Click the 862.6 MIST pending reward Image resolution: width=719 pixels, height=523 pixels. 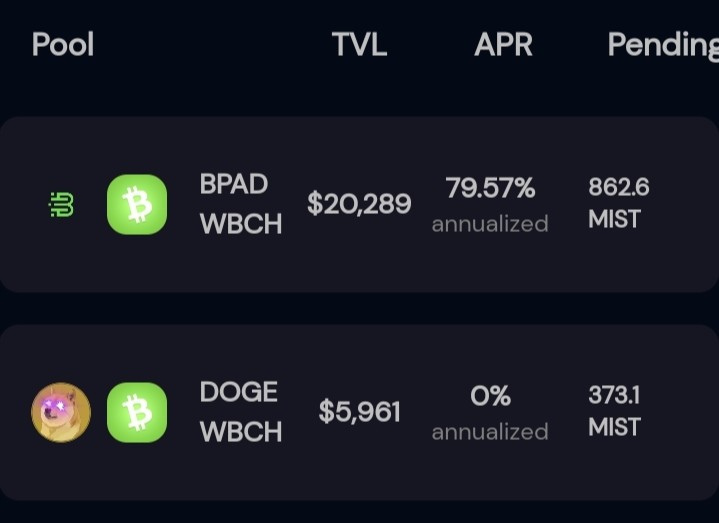619,203
